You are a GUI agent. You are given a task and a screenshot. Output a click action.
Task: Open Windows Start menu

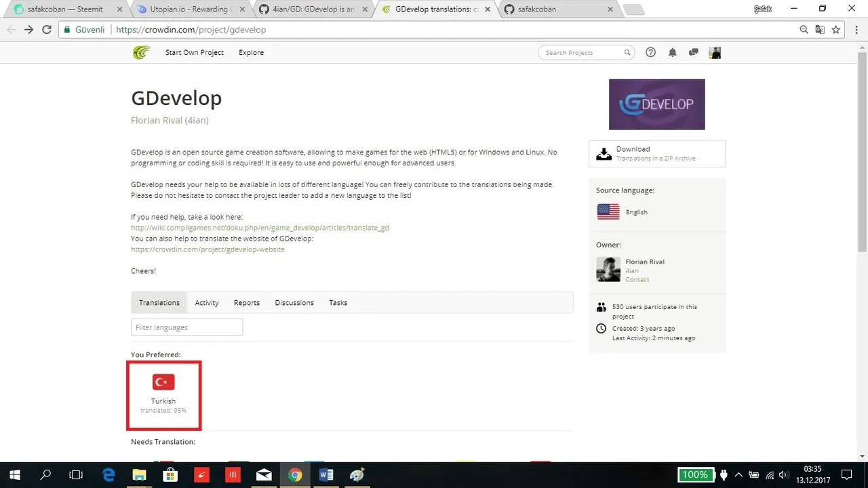14,474
